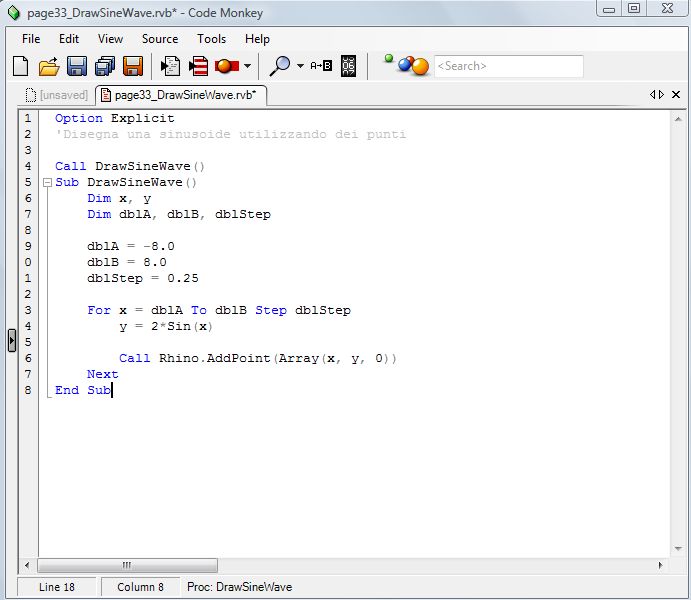Click 'dblB = 8.0' line
This screenshot has height=600, width=691.
pos(126,262)
